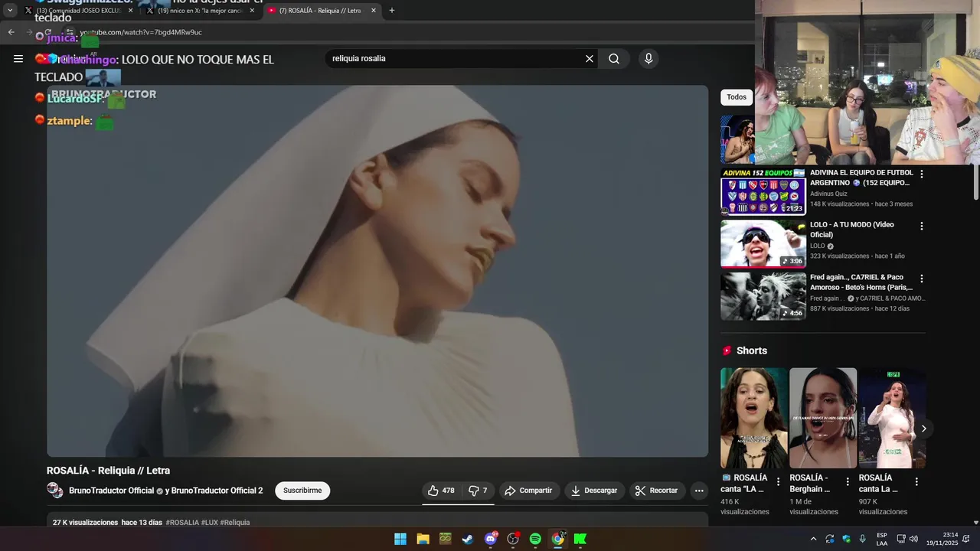The height and width of the screenshot is (551, 980).
Task: Open a new browser tab
Action: click(x=392, y=11)
